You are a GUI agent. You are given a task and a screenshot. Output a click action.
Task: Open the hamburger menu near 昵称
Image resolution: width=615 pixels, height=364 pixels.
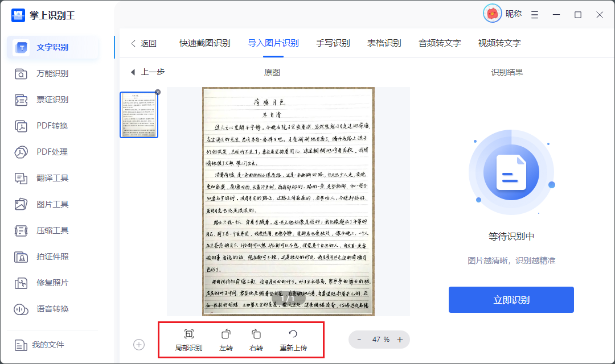click(x=534, y=15)
